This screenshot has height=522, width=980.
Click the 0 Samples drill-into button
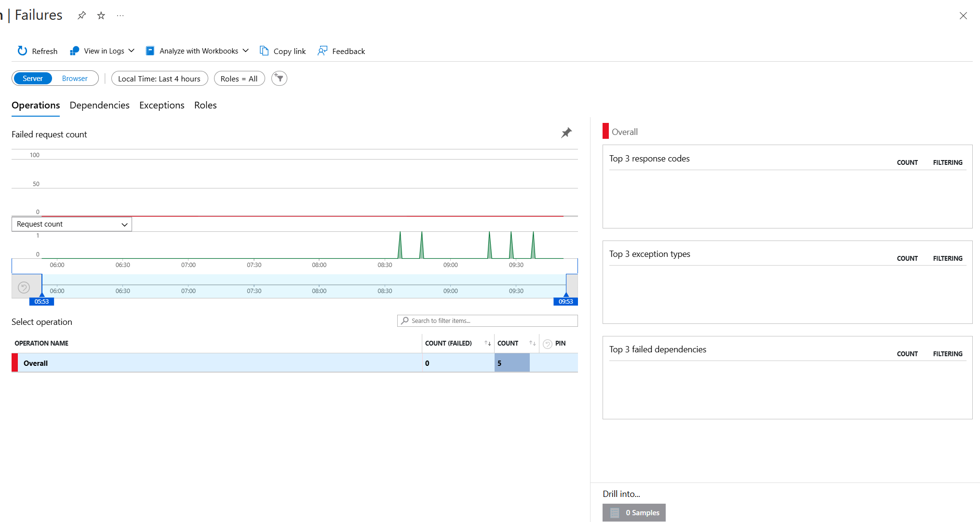(634, 513)
